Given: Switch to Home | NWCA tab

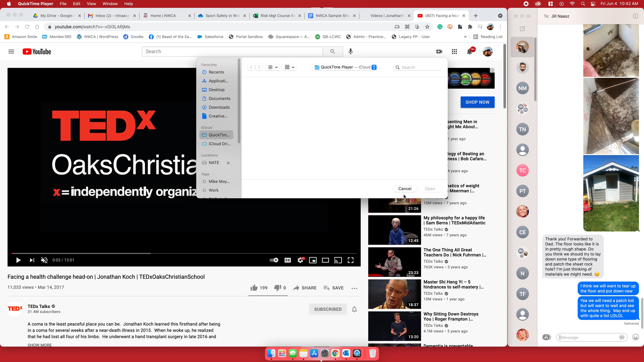Looking at the screenshot, I should point(167,16).
